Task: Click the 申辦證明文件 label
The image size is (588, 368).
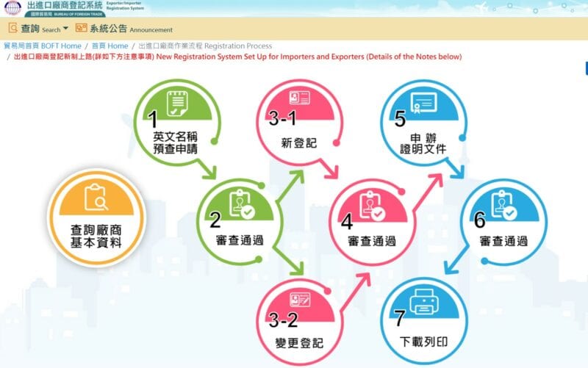Action: 423,143
